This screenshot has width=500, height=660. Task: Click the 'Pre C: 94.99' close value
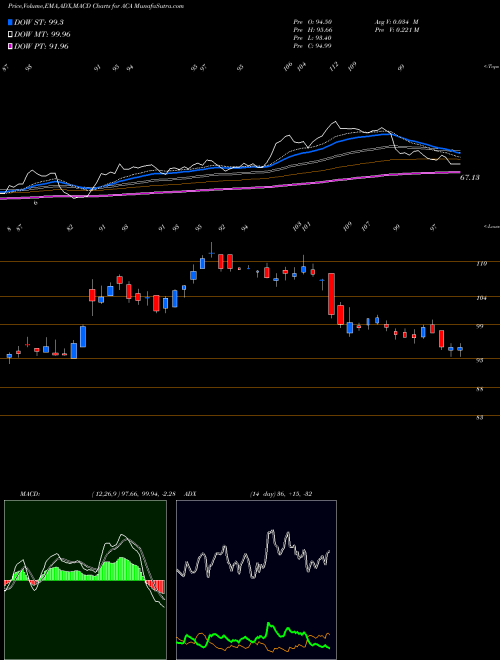pyautogui.click(x=312, y=46)
